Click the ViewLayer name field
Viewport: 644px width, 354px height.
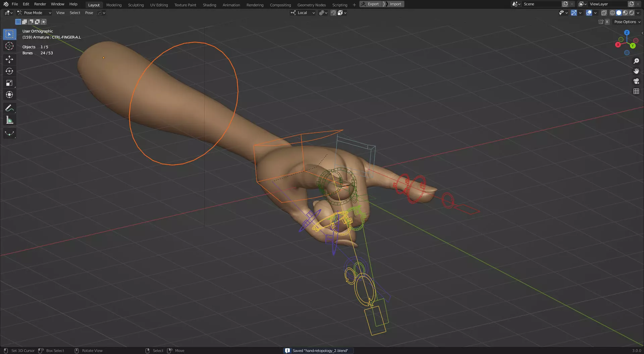pyautogui.click(x=608, y=4)
